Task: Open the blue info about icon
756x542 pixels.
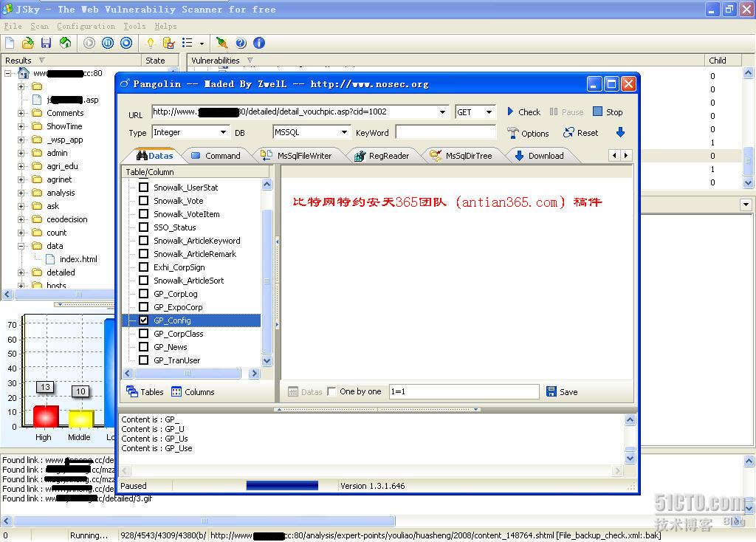Action: [259, 43]
